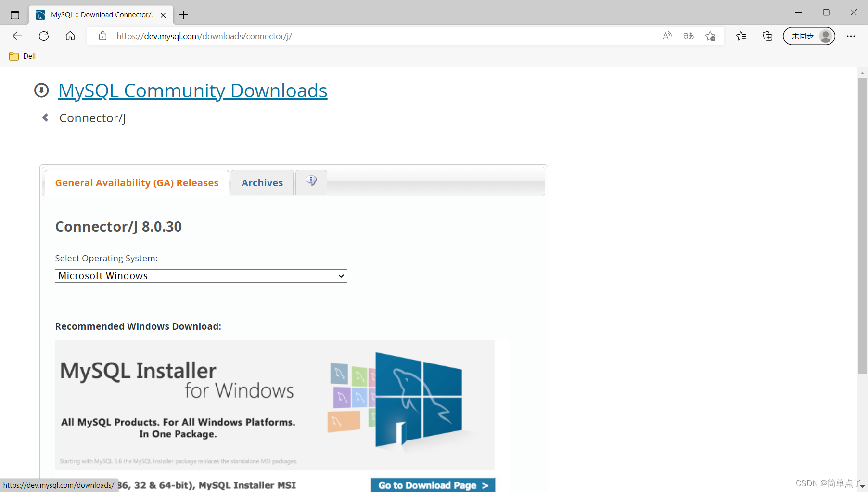This screenshot has width=868, height=492.
Task: Open the translate page icon
Action: 689,36
